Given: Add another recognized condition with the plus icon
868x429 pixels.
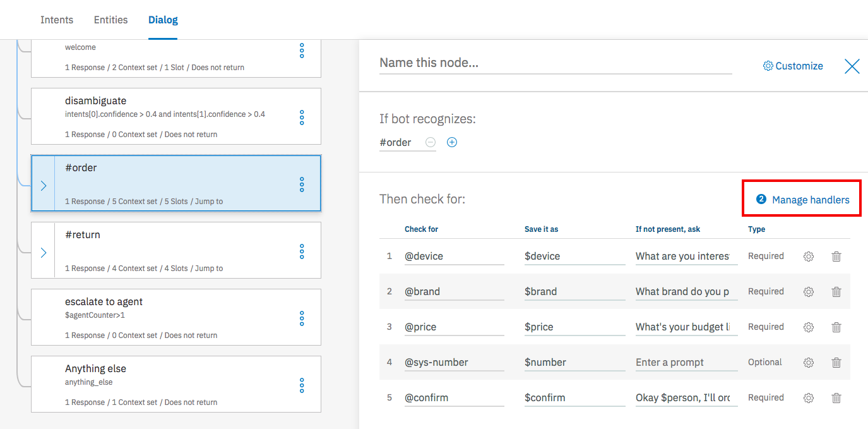Looking at the screenshot, I should click(451, 142).
